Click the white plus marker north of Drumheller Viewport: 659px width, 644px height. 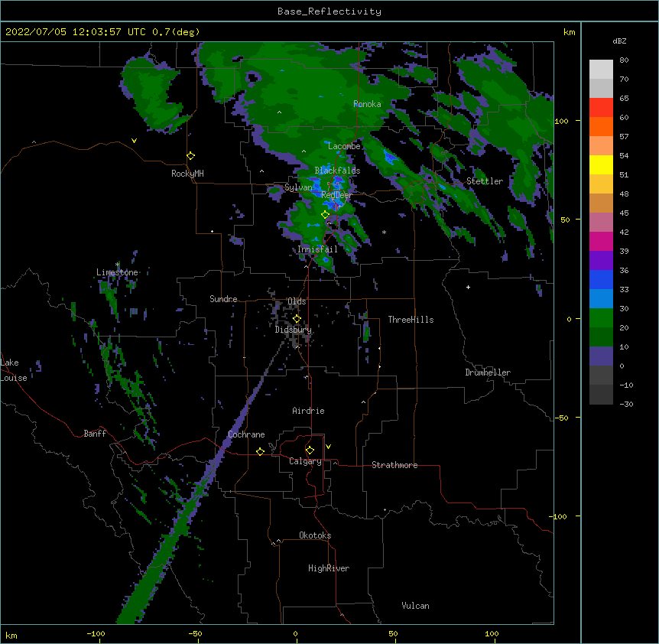click(468, 287)
